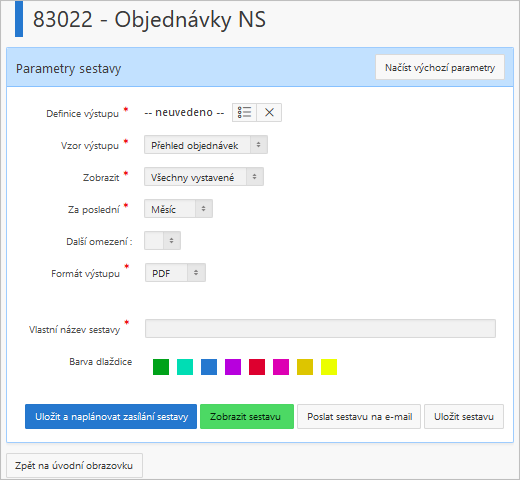The height and width of the screenshot is (480, 520).
Task: Choose the turquoise tile color swatch
Action: 185,367
